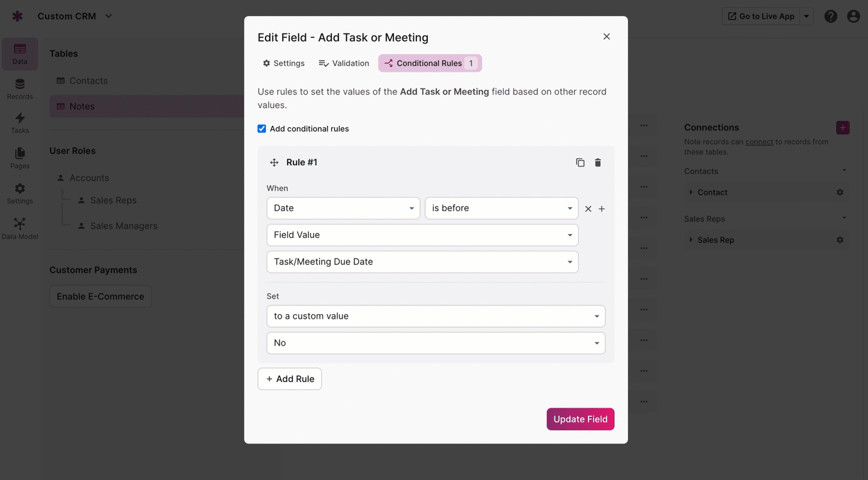Image resolution: width=868 pixels, height=480 pixels.
Task: Click the Update Field button
Action: click(x=580, y=419)
